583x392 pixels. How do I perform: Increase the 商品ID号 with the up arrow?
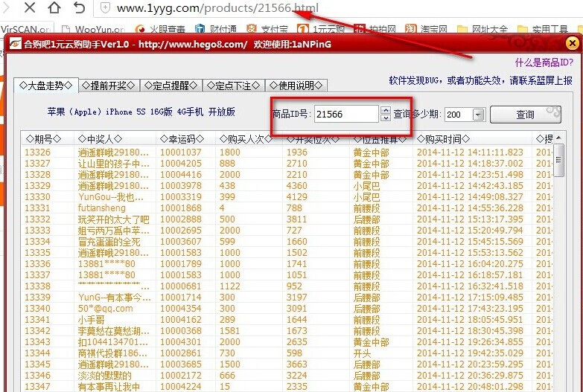pos(386,110)
